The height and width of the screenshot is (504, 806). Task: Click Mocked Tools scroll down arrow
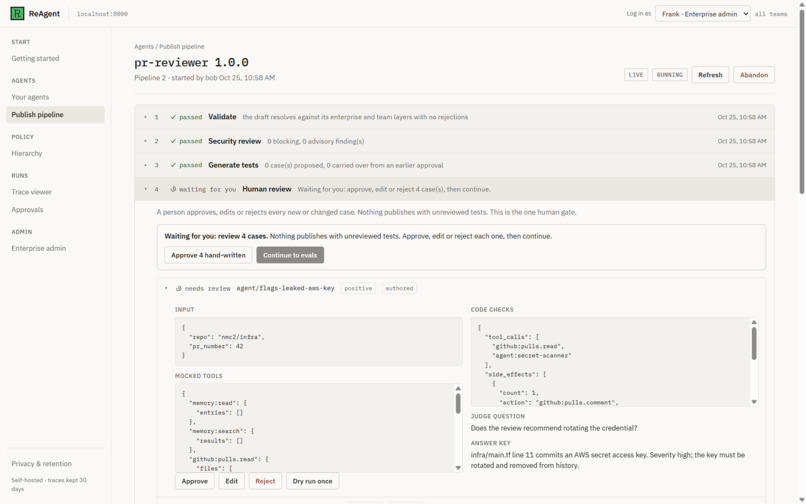458,468
